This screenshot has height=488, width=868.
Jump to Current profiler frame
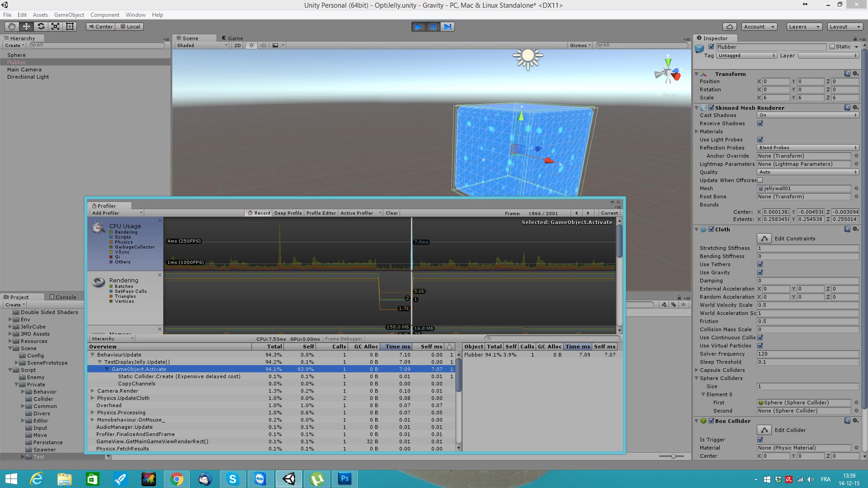click(x=609, y=213)
